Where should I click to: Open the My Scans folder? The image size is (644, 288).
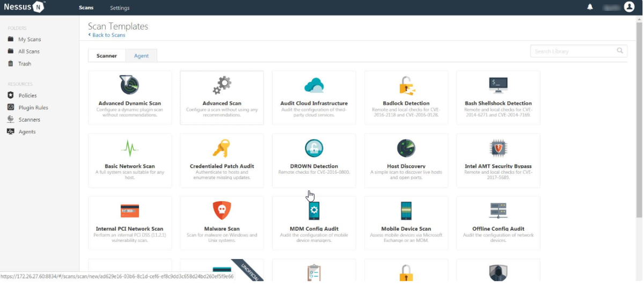click(x=29, y=39)
